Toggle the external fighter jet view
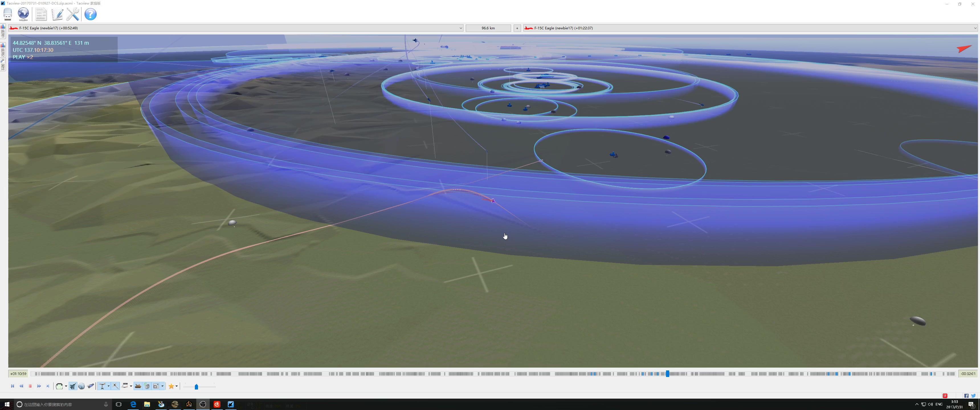The height and width of the screenshot is (410, 980). click(x=73, y=386)
